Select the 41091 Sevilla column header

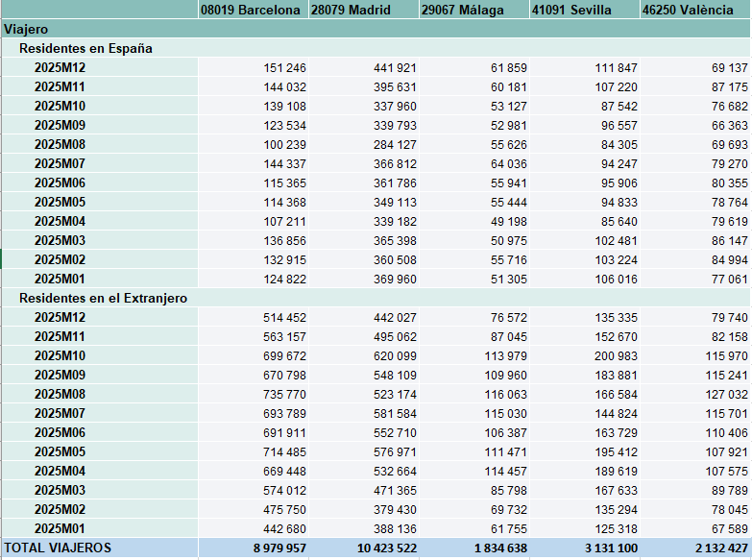583,11
